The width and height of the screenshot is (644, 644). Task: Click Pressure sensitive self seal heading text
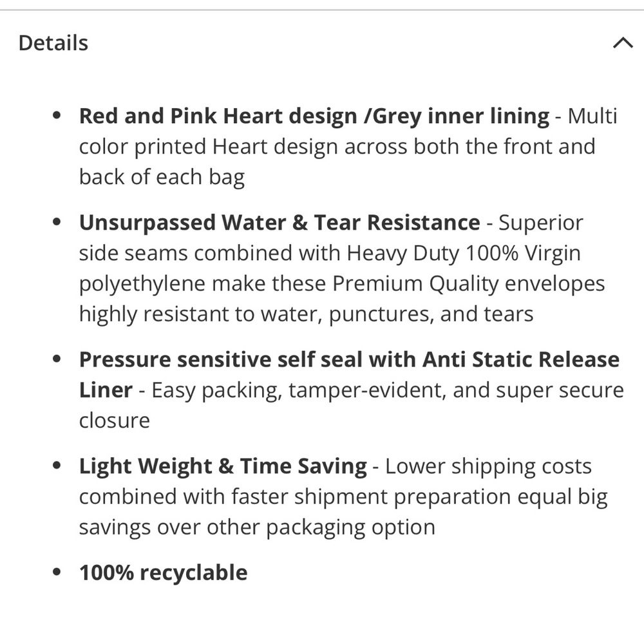tap(349, 375)
